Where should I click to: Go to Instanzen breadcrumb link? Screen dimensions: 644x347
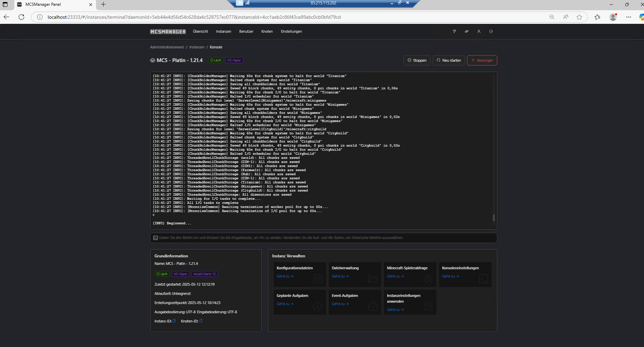pos(197,47)
